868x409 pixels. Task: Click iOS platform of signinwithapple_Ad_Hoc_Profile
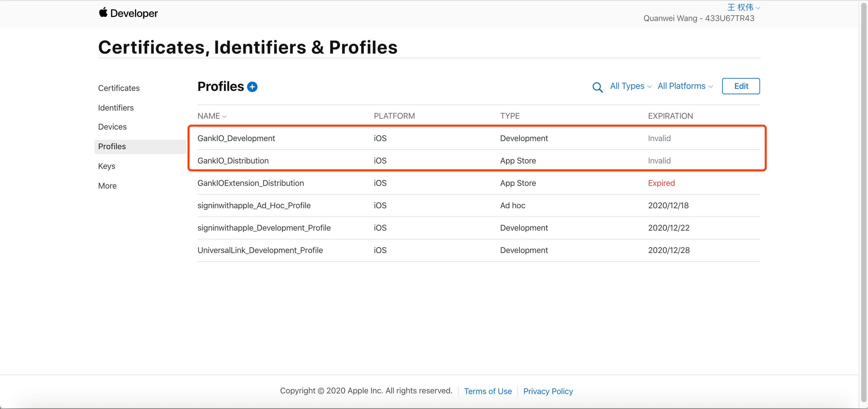coord(380,206)
